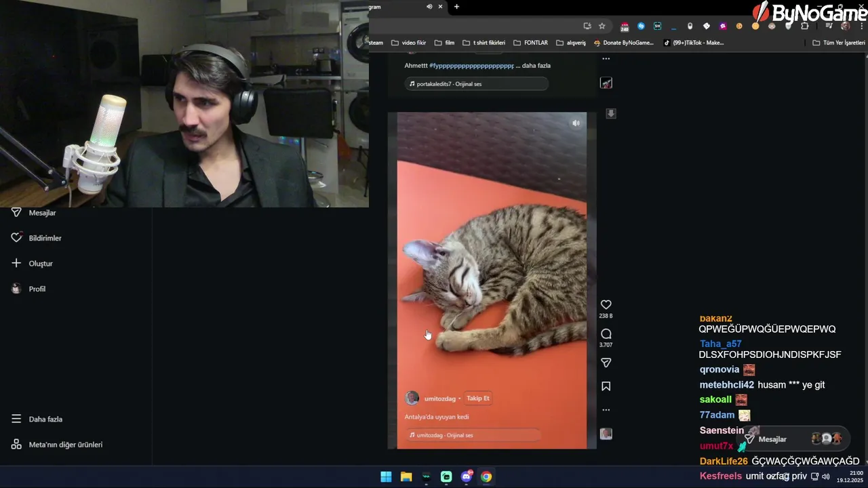Bookmark this page with the star icon
The image size is (868, 488).
[601, 26]
